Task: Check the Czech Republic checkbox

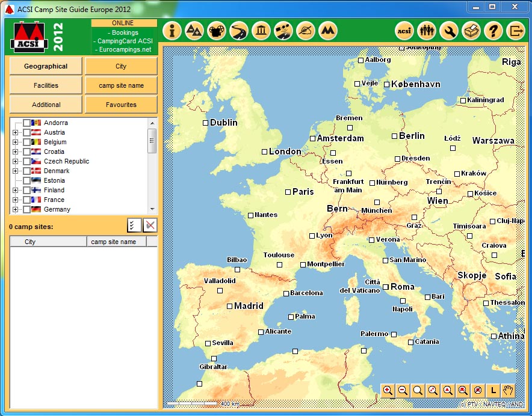Action: [x=26, y=161]
